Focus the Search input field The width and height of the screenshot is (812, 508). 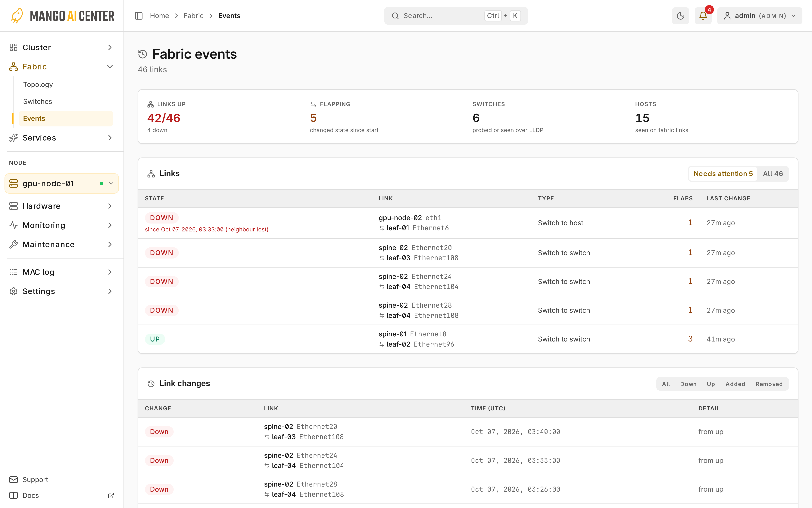456,16
